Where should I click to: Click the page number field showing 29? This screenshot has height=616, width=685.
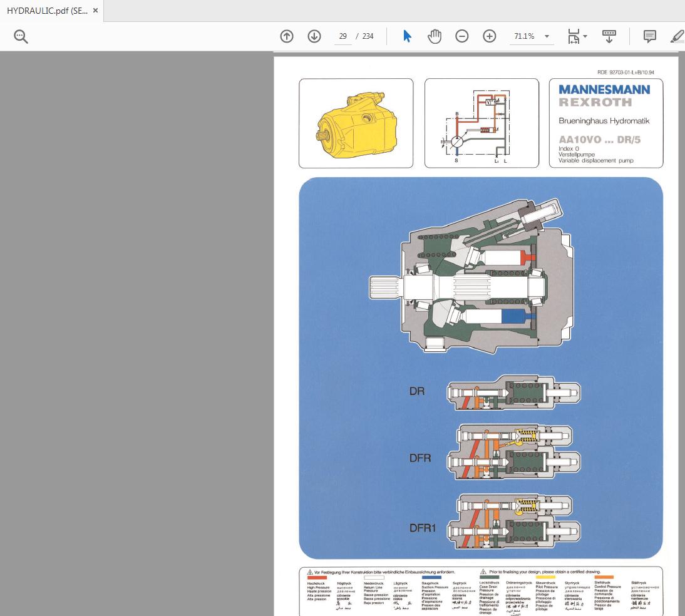coord(343,36)
